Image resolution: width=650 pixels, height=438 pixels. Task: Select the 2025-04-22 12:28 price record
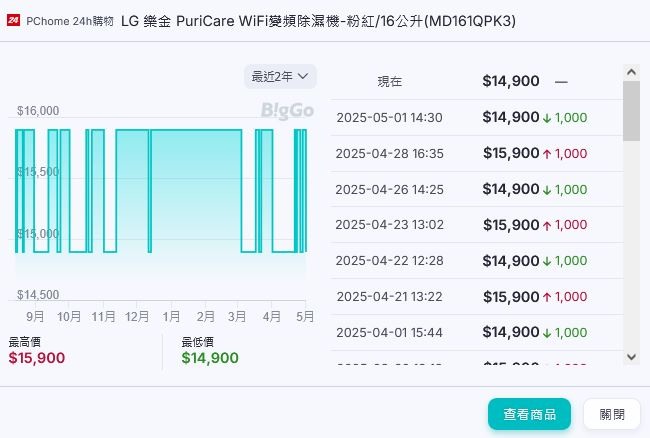(x=477, y=261)
